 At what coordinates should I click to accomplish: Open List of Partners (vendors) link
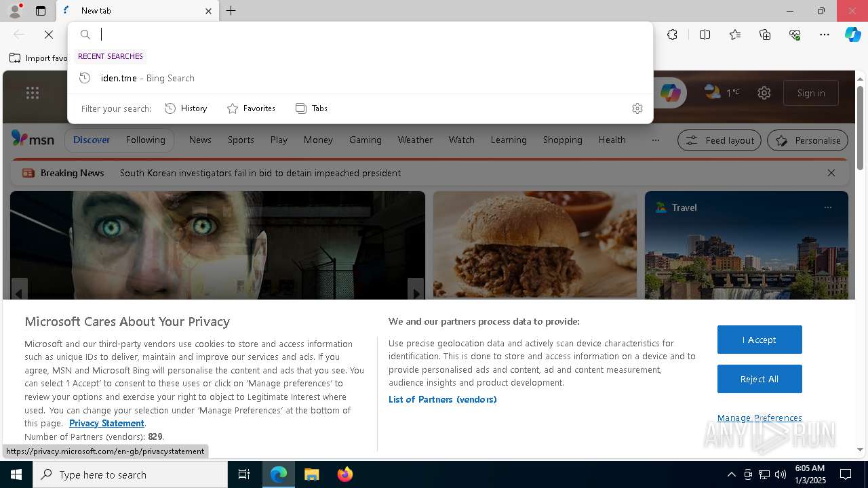(x=442, y=399)
